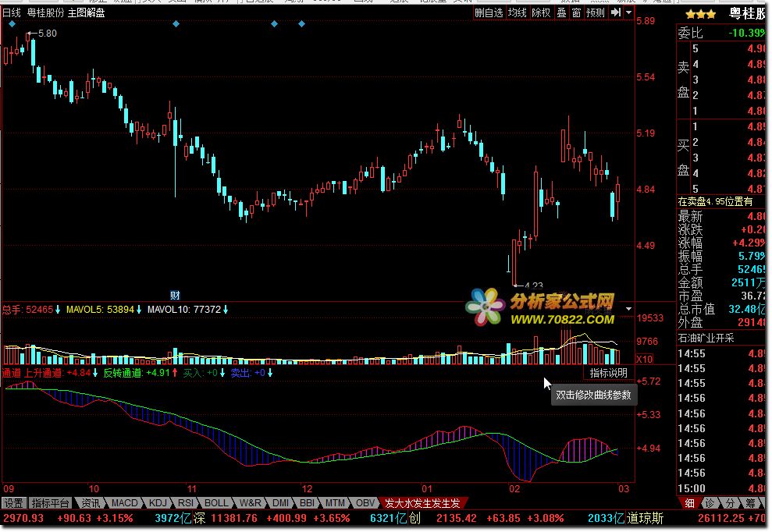This screenshot has height=532, width=772.
Task: Click the 总手: 52465 volume readout
Action: click(31, 310)
